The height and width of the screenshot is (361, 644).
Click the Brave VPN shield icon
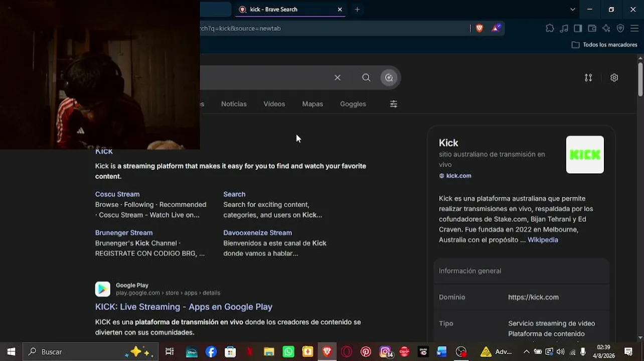click(620, 29)
